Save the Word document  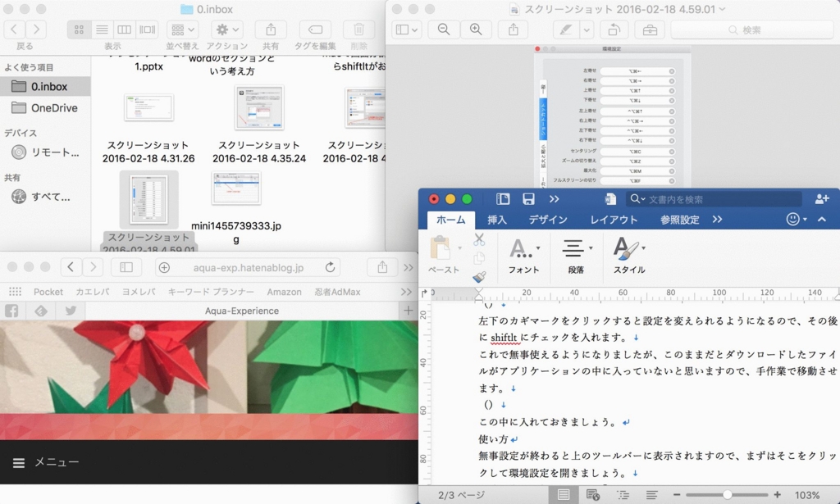tap(528, 199)
